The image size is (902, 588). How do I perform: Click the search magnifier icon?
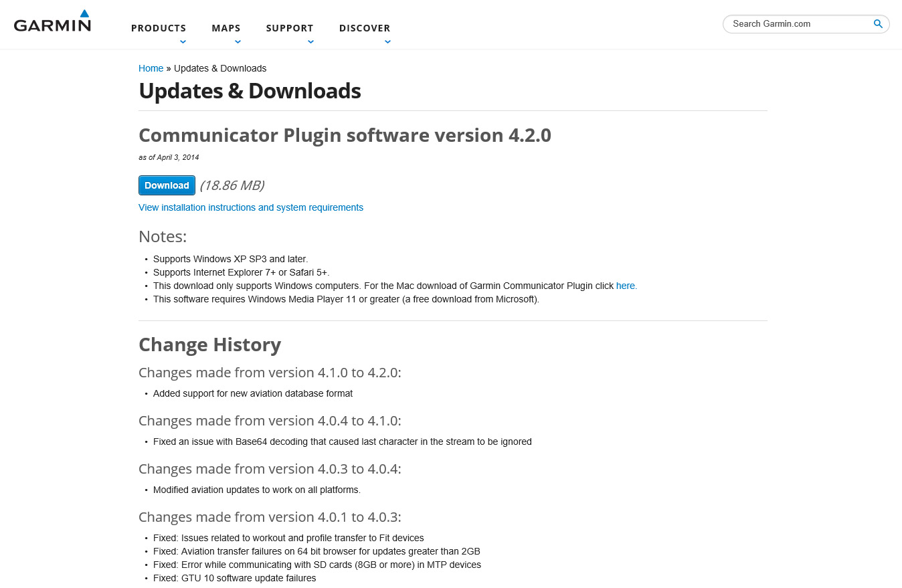tap(878, 24)
